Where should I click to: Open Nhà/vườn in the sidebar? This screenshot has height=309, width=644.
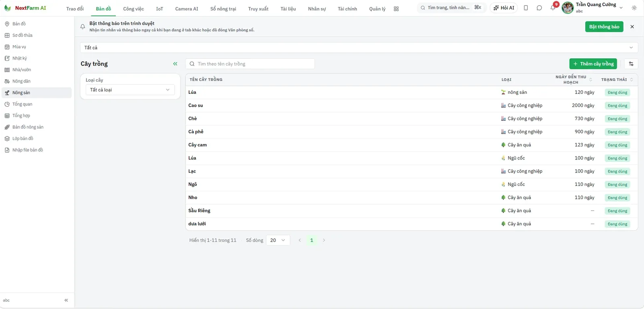[x=37, y=70]
